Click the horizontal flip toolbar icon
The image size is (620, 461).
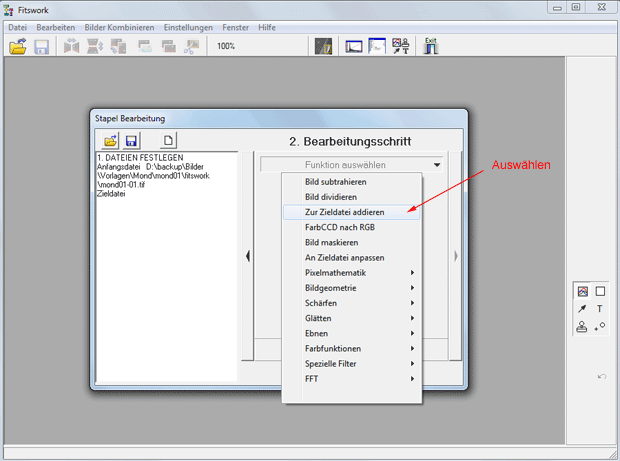click(x=72, y=46)
